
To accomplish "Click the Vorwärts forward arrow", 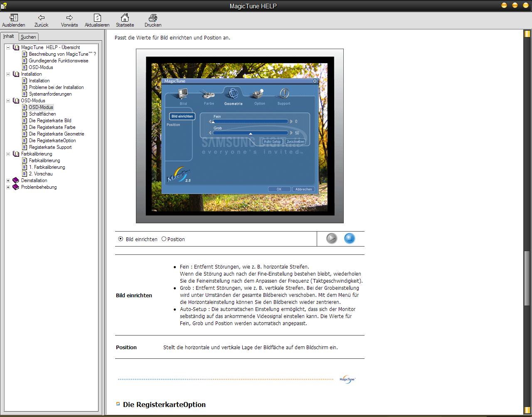I will pyautogui.click(x=69, y=18).
